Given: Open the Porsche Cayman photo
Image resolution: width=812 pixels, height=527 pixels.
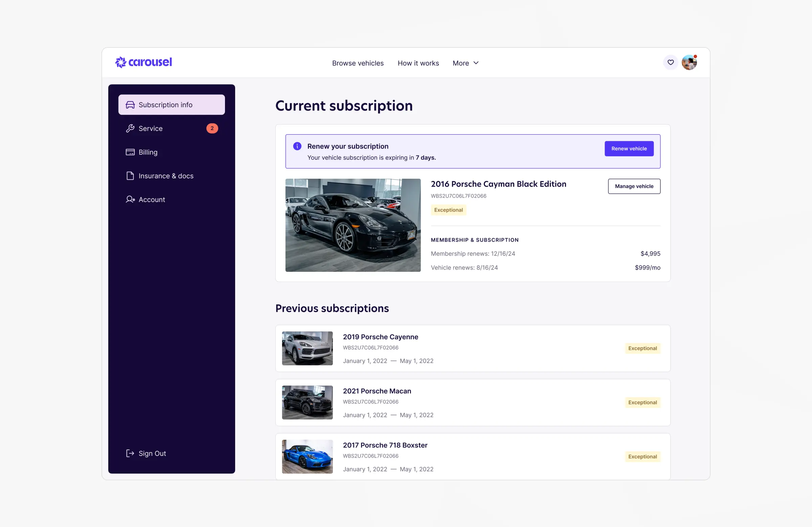Looking at the screenshot, I should click(353, 225).
